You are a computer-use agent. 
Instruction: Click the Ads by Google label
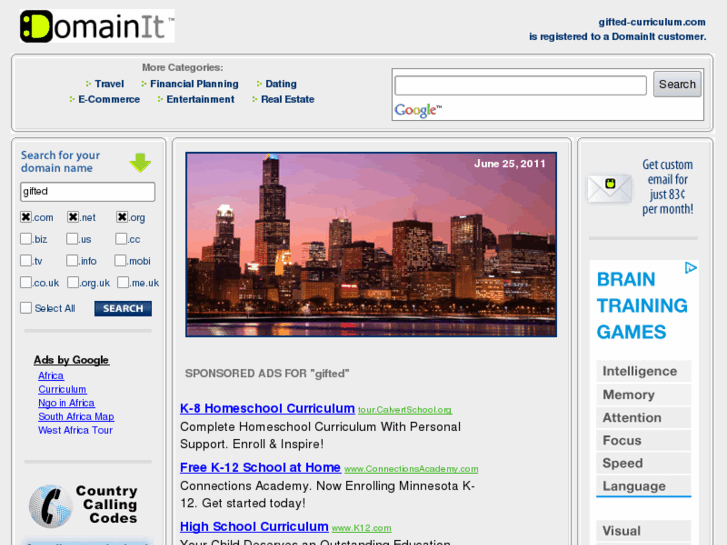click(71, 360)
